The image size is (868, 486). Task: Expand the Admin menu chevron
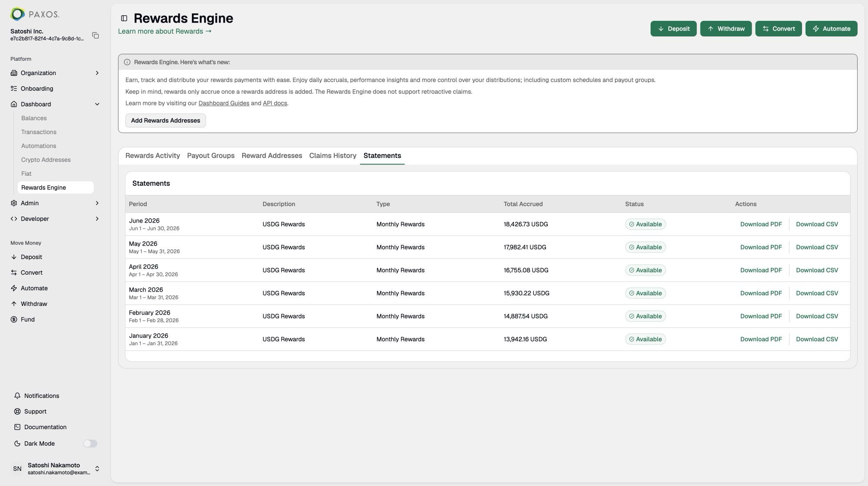click(x=97, y=203)
